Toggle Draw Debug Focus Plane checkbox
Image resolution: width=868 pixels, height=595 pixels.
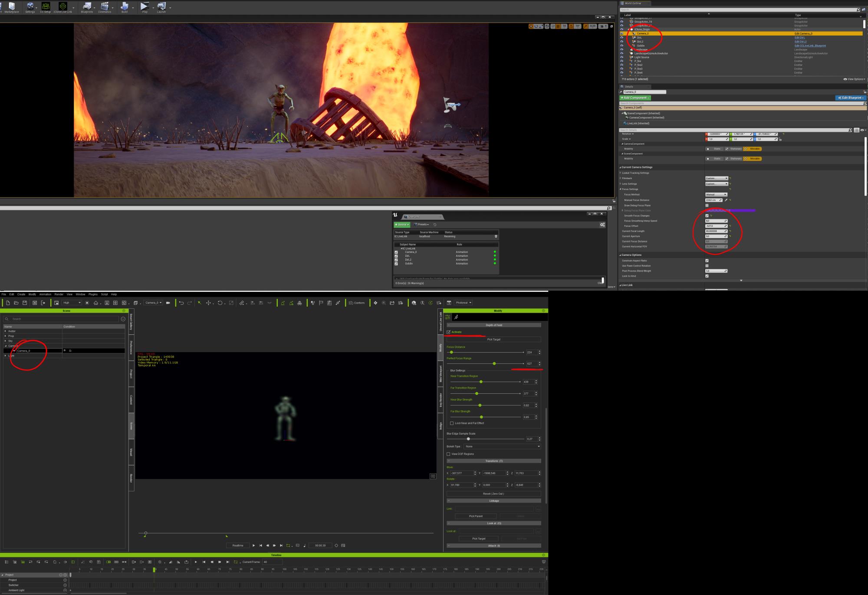(707, 205)
